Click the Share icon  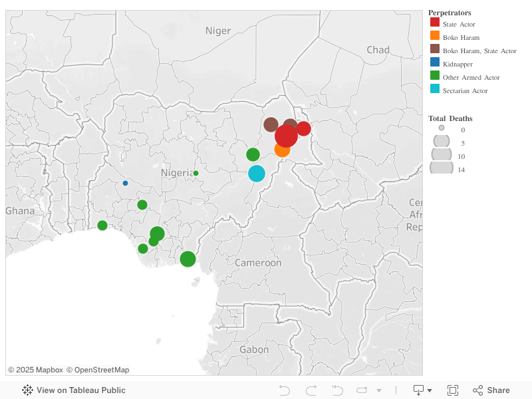[x=477, y=390]
